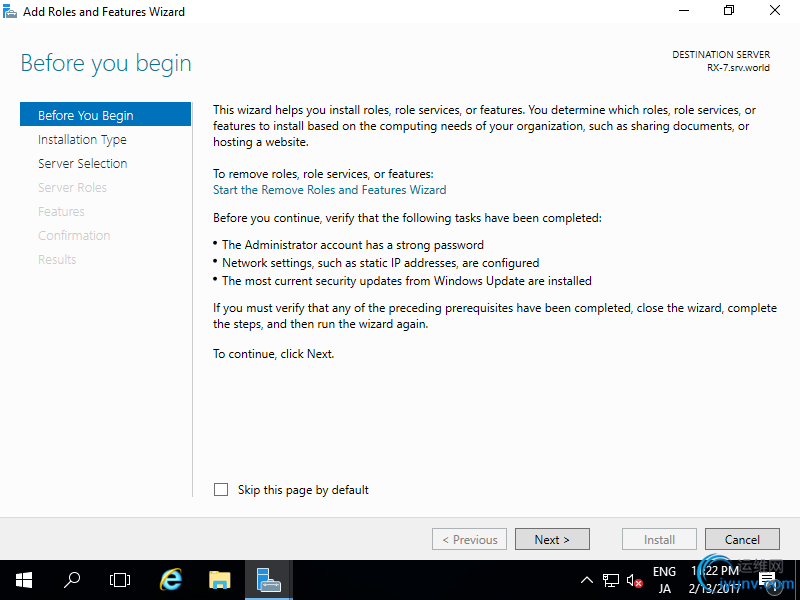Show hidden tray icons chevron
Viewport: 800px width, 600px height.
(x=587, y=580)
